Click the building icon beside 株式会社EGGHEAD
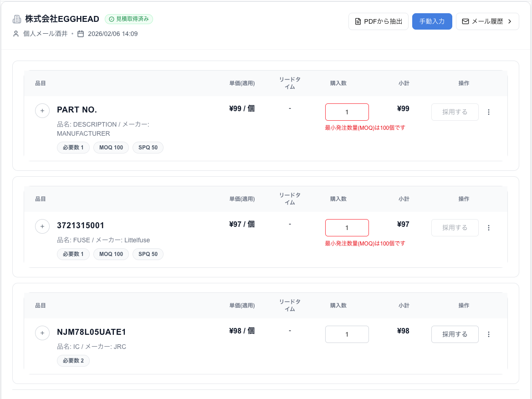The width and height of the screenshot is (532, 399). coord(17,19)
